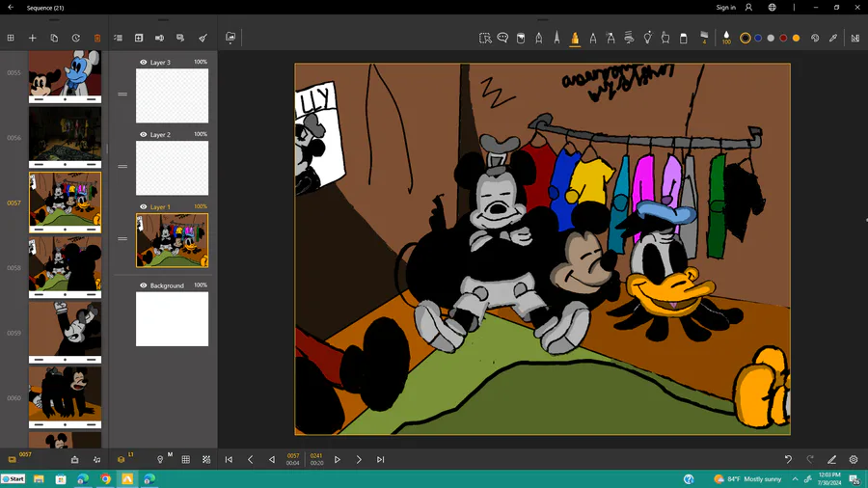Pick the blue color swatch
The height and width of the screenshot is (488, 868).
click(758, 39)
